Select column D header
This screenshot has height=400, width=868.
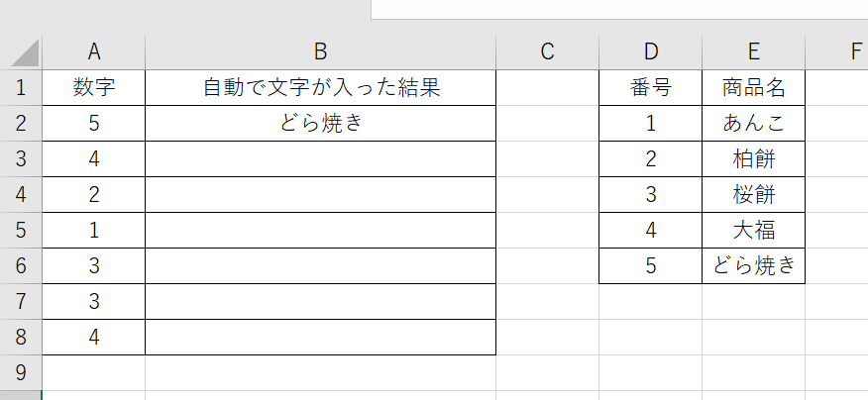(650, 52)
